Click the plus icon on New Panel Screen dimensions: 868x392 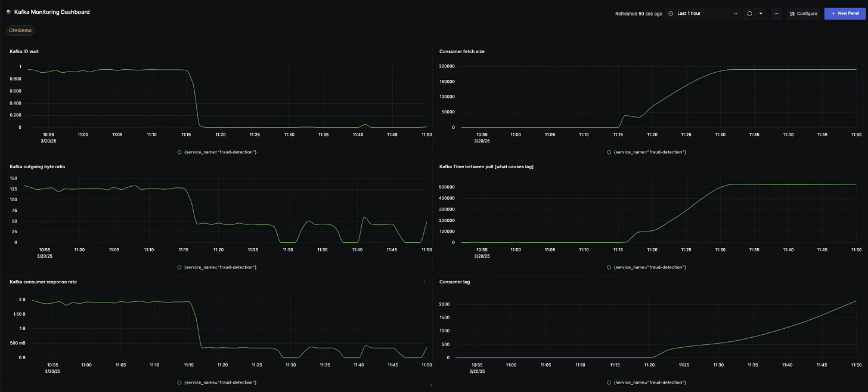[x=833, y=13]
